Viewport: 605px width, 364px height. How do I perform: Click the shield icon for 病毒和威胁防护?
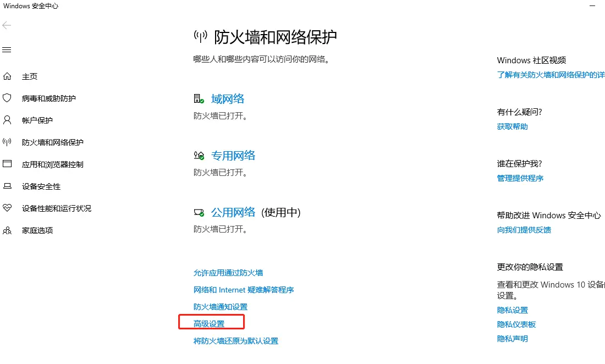point(7,98)
